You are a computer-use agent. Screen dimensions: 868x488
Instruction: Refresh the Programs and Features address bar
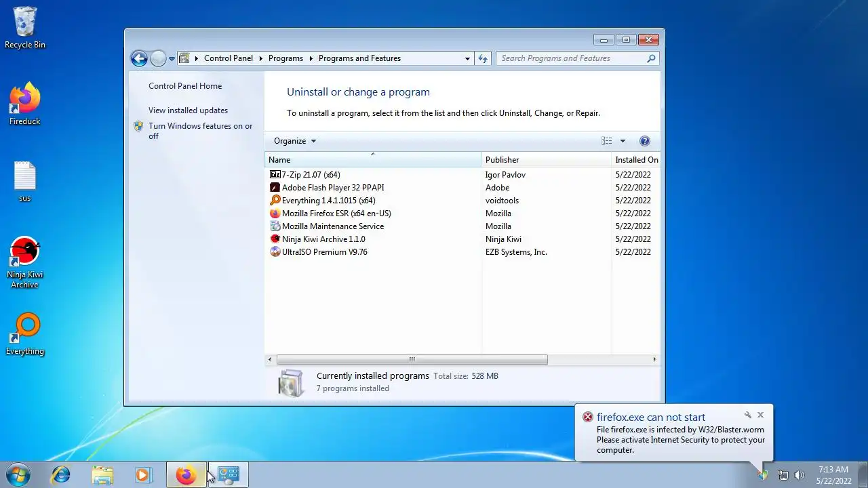483,58
